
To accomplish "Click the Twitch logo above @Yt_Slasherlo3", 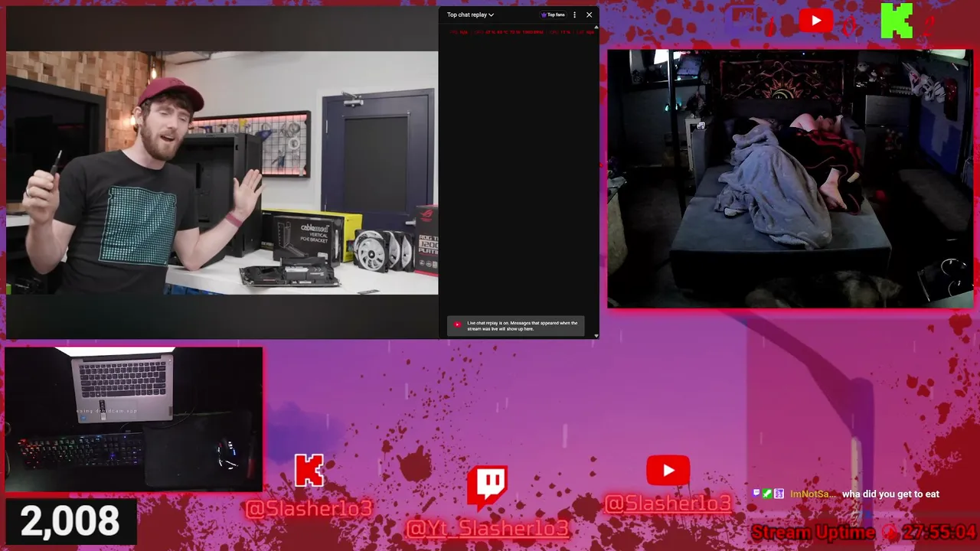I will [488, 487].
